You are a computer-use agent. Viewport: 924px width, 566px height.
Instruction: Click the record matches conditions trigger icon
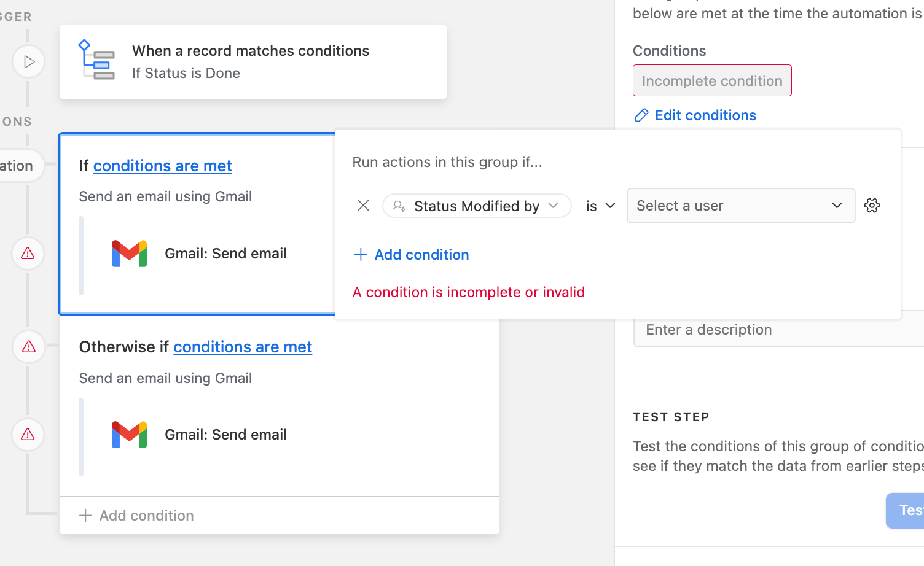[96, 60]
